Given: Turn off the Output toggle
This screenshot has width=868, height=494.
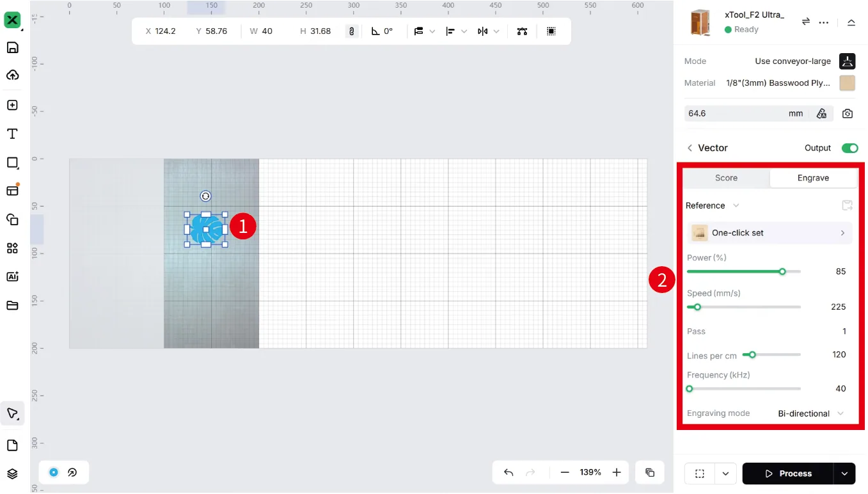Looking at the screenshot, I should coord(849,148).
